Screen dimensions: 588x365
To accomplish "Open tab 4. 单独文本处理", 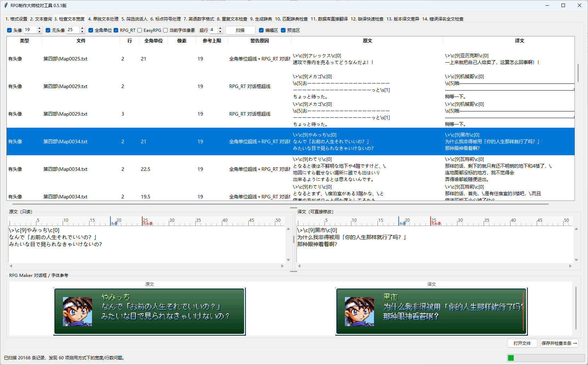I will tap(103, 19).
